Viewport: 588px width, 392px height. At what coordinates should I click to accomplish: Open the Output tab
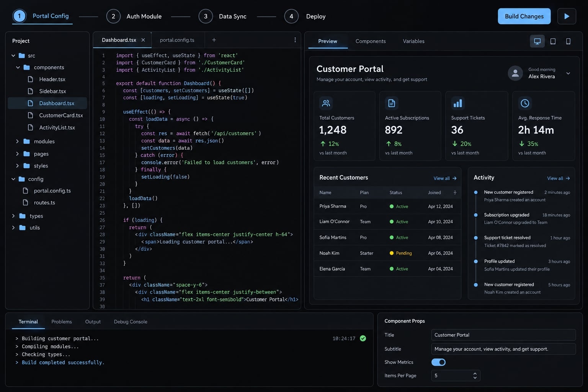[x=93, y=322]
